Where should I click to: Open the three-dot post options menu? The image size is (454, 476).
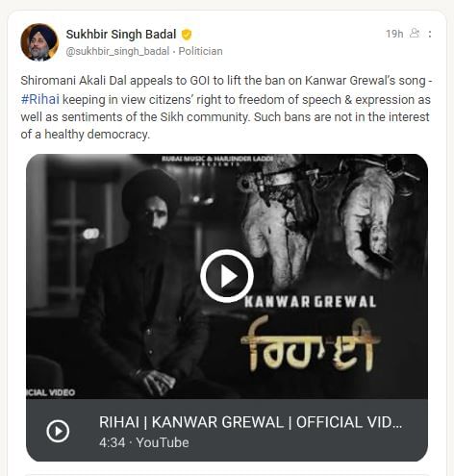(430, 34)
